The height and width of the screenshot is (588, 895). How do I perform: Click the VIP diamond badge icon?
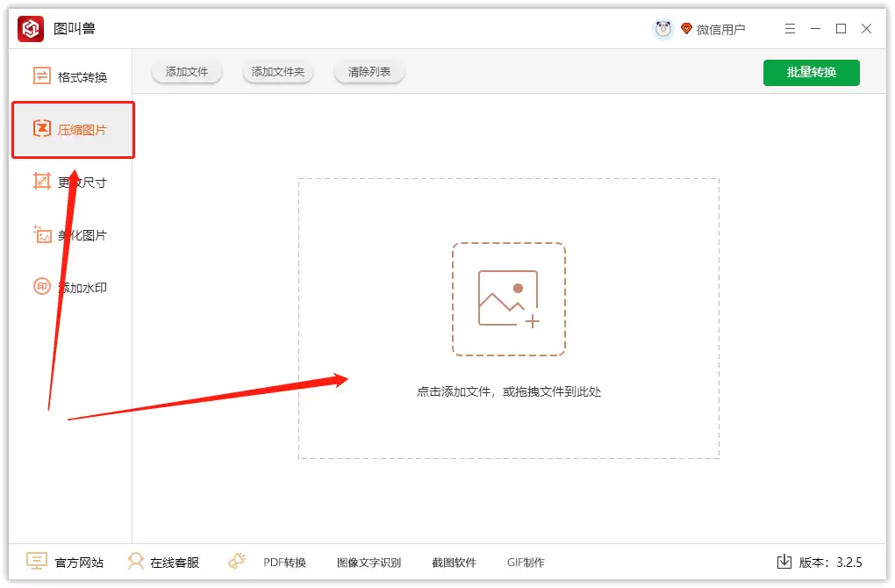[687, 29]
